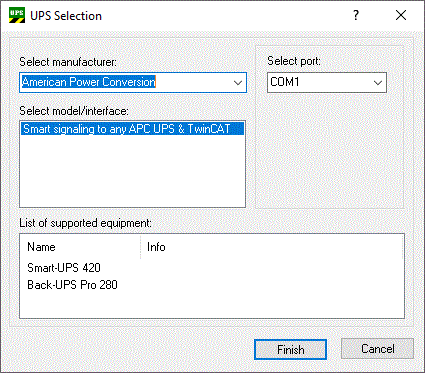The height and width of the screenshot is (373, 425).
Task: Click the UPS application icon in title bar
Action: (17, 15)
